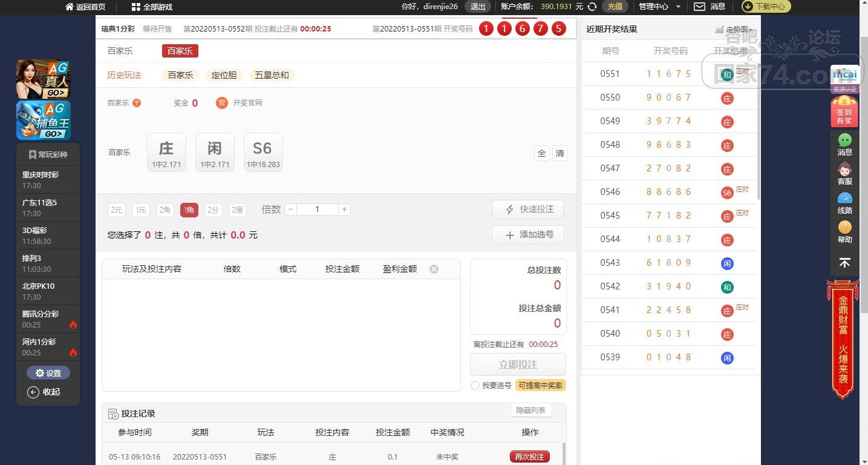Click the plus 添加选号 button
The height and width of the screenshot is (465, 868).
[527, 235]
